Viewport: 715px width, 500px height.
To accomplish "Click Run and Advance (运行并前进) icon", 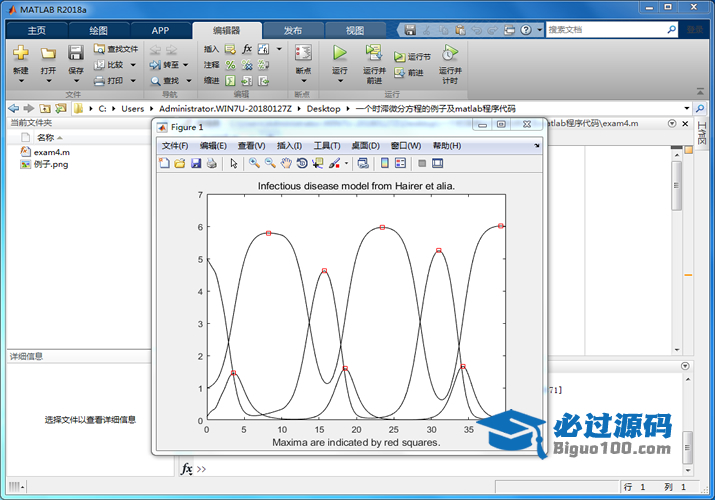I will [374, 53].
